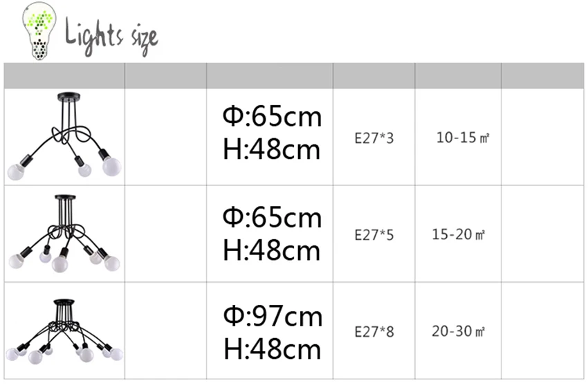Select the five-bulb chandelier image
The width and height of the screenshot is (588, 392).
pos(64,234)
